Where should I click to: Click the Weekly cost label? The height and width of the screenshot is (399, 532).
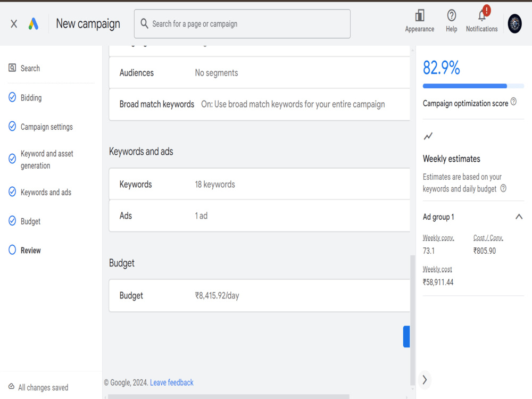pyautogui.click(x=437, y=269)
